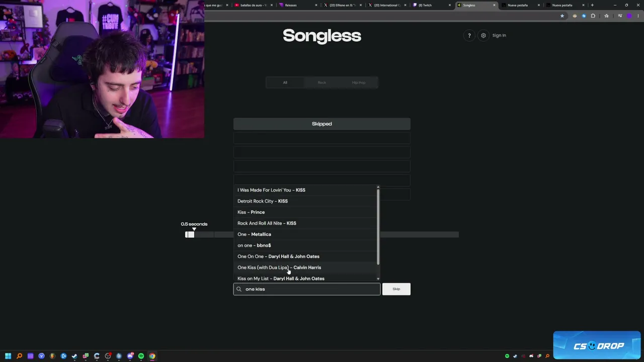Image resolution: width=644 pixels, height=362 pixels.
Task: Open the purple V app on taskbar
Action: point(41,356)
